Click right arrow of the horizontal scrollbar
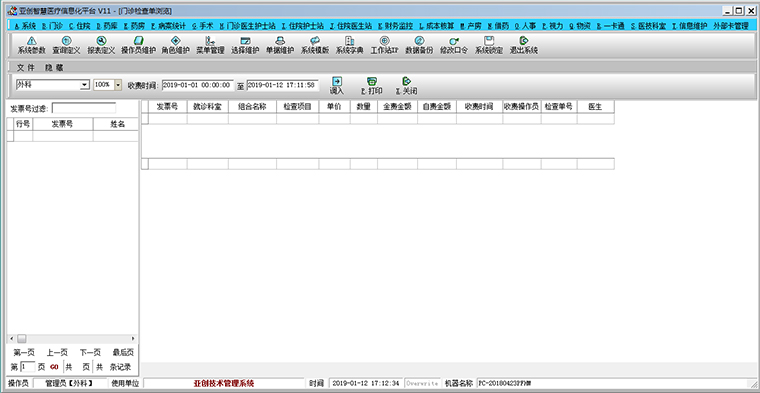 (133, 339)
